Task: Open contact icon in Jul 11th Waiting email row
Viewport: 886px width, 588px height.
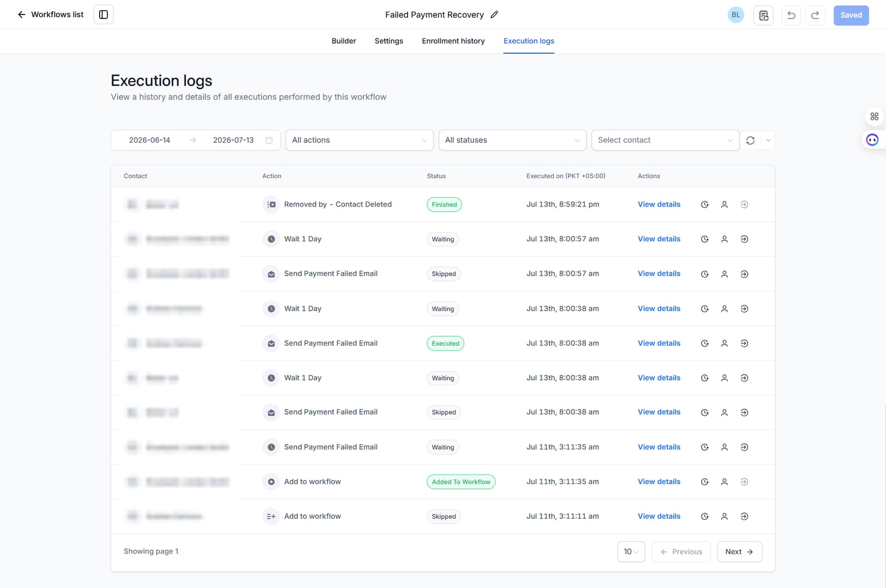Action: (x=724, y=447)
